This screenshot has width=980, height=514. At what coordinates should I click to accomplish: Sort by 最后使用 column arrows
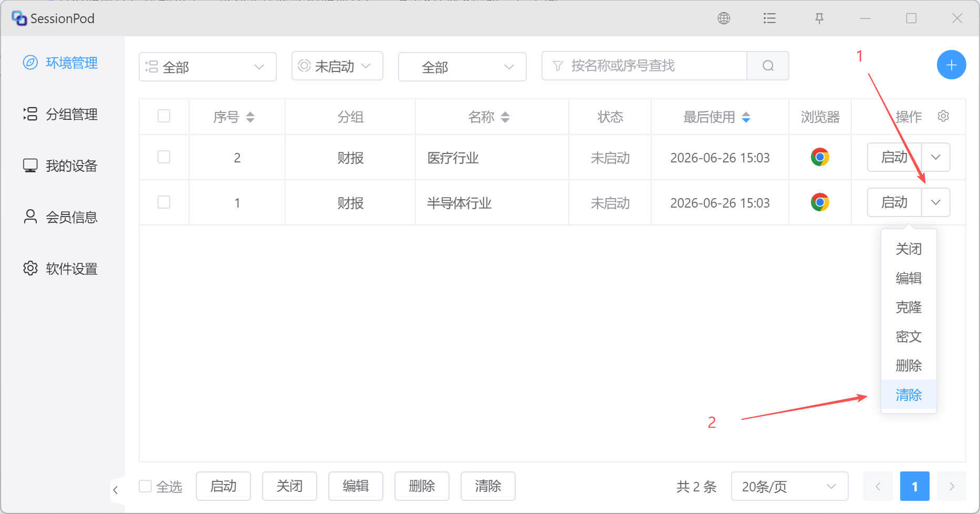coord(746,117)
